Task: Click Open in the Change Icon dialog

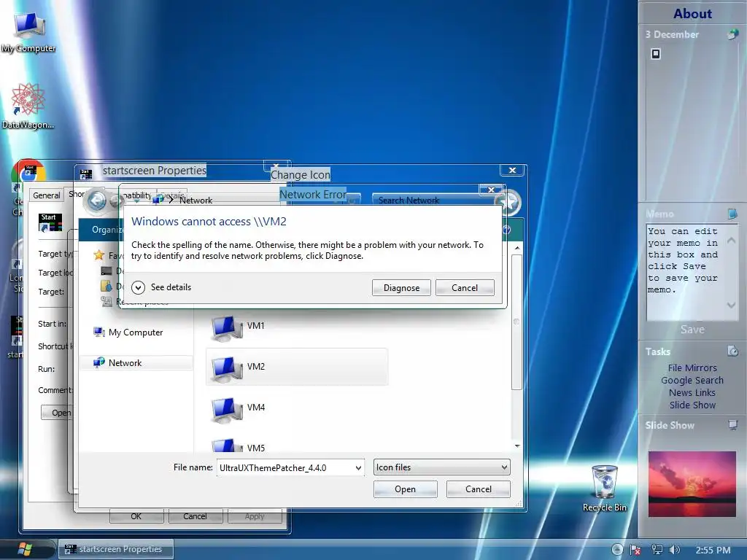Action: tap(405, 489)
